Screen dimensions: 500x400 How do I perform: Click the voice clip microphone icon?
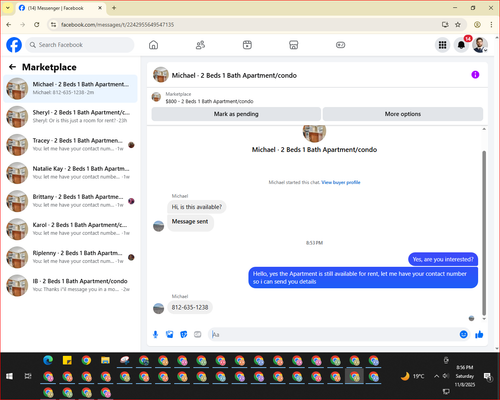click(x=155, y=334)
